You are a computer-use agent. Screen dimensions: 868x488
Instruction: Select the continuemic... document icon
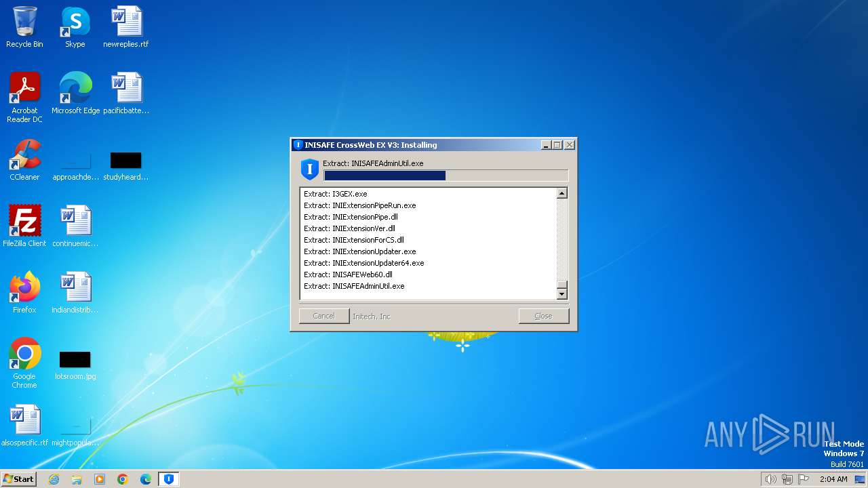[75, 226]
